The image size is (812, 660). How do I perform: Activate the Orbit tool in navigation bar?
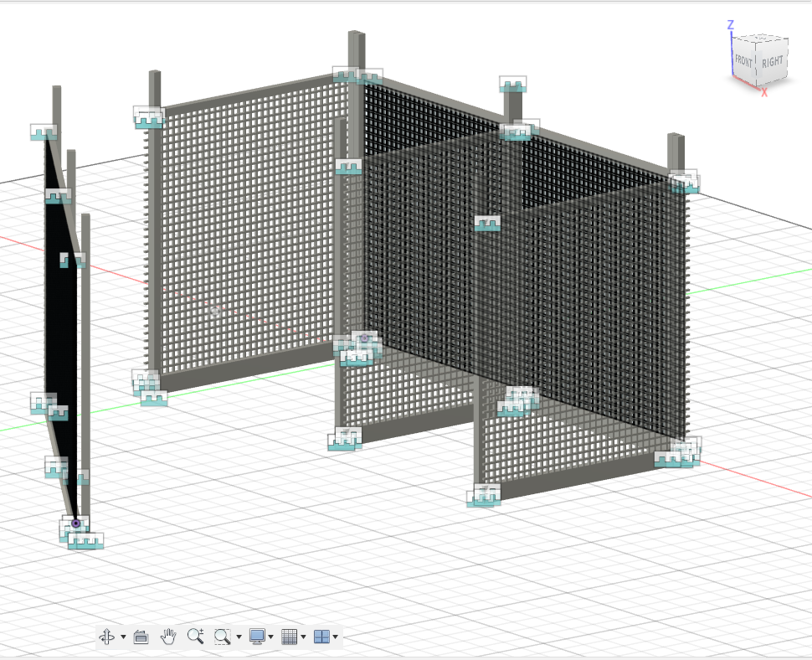pyautogui.click(x=106, y=637)
